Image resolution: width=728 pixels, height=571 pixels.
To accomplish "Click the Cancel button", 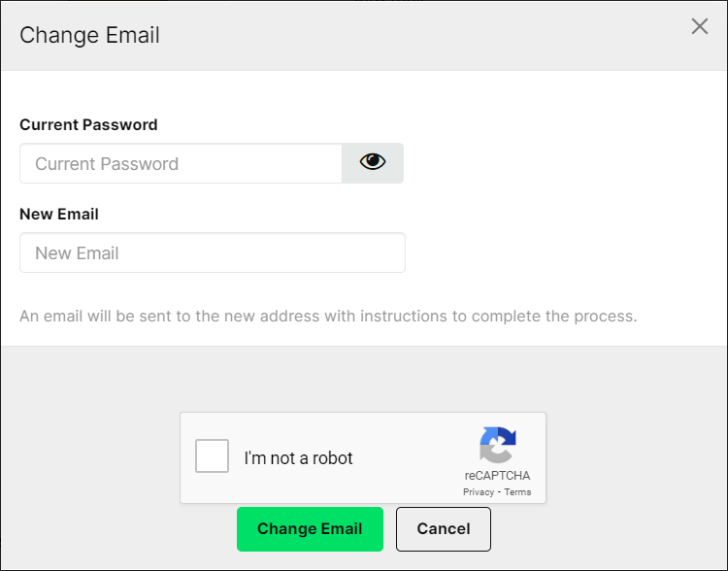I will 444,529.
